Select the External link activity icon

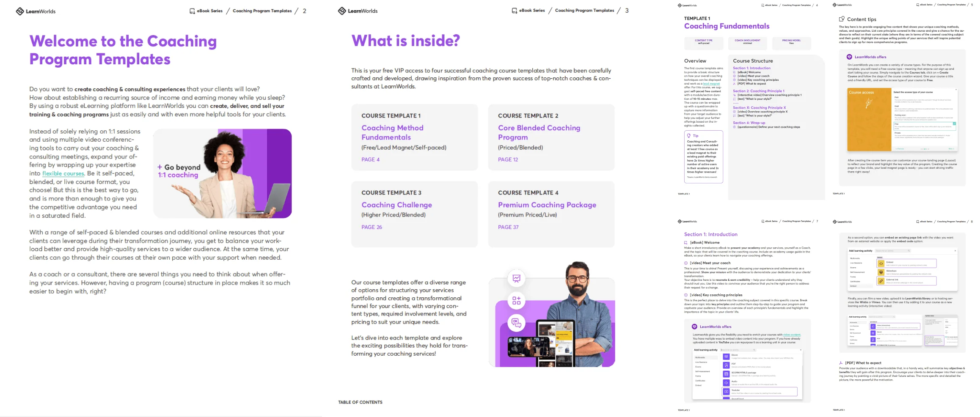(x=881, y=281)
